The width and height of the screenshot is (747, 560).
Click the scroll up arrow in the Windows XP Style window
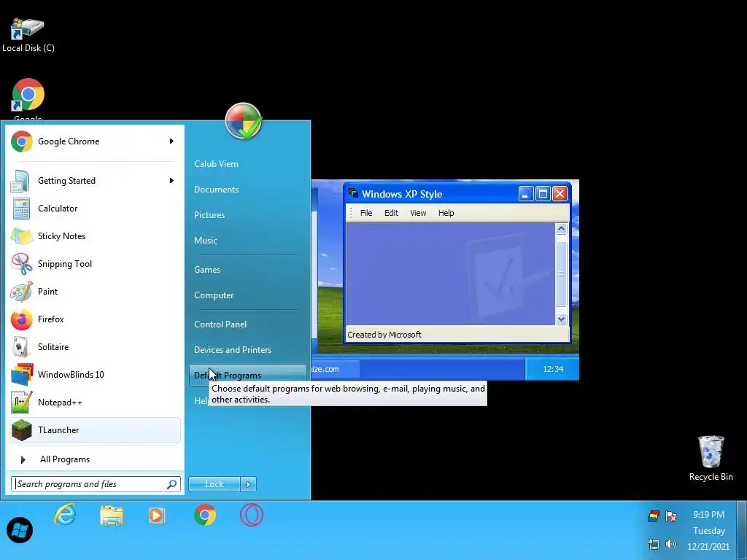(561, 229)
